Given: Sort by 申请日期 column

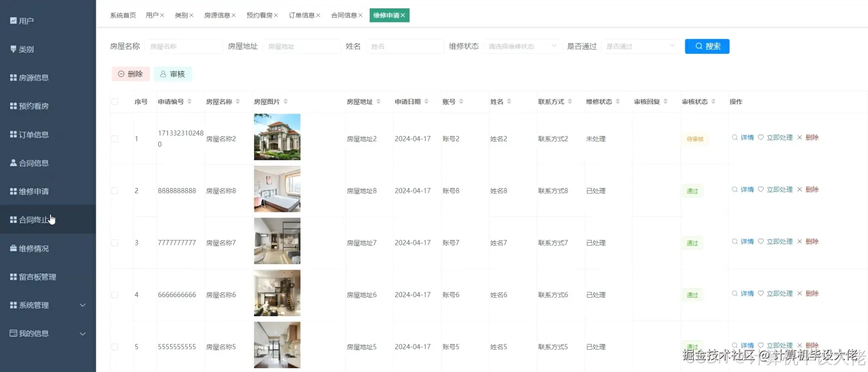Looking at the screenshot, I should (x=426, y=101).
